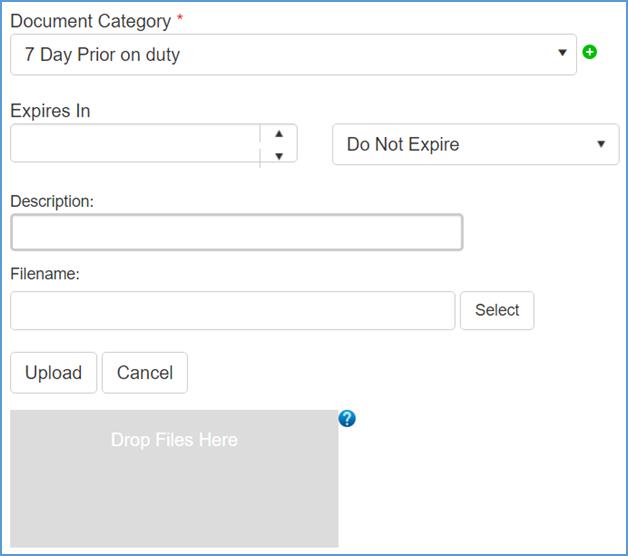Increase Expires In value with up arrow
The height and width of the screenshot is (556, 628).
click(x=279, y=134)
